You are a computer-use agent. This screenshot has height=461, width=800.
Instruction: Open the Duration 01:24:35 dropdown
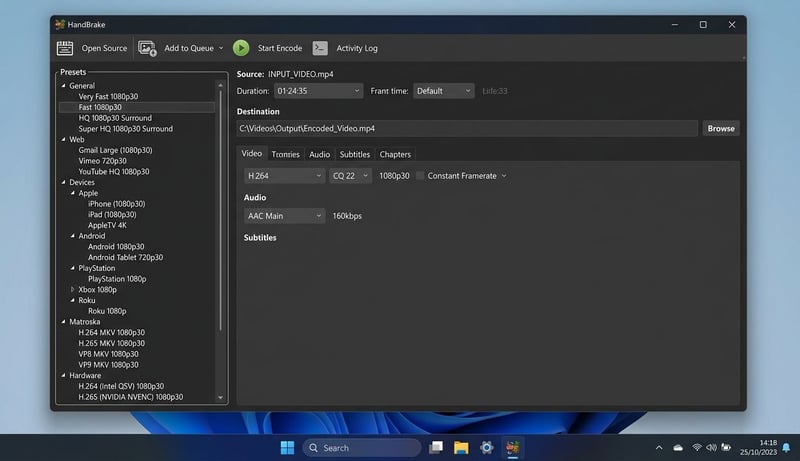(318, 91)
